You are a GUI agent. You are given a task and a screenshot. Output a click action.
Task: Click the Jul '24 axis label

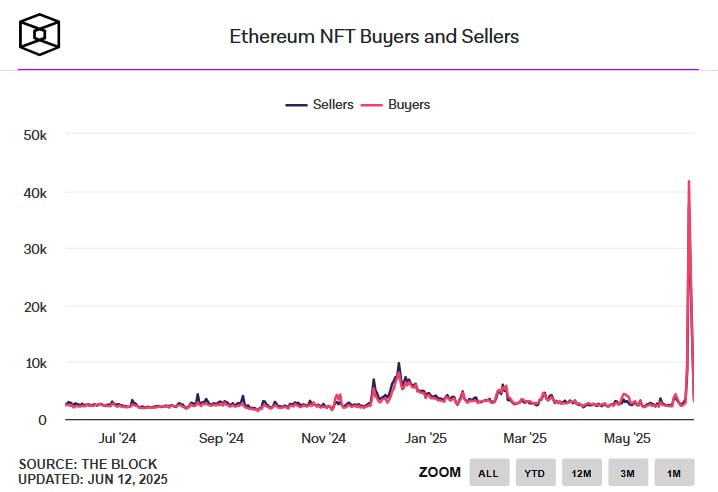(119, 438)
